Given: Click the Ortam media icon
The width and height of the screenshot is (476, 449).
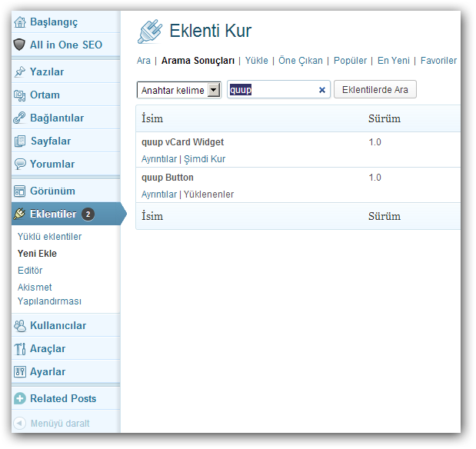Looking at the screenshot, I should 20,95.
